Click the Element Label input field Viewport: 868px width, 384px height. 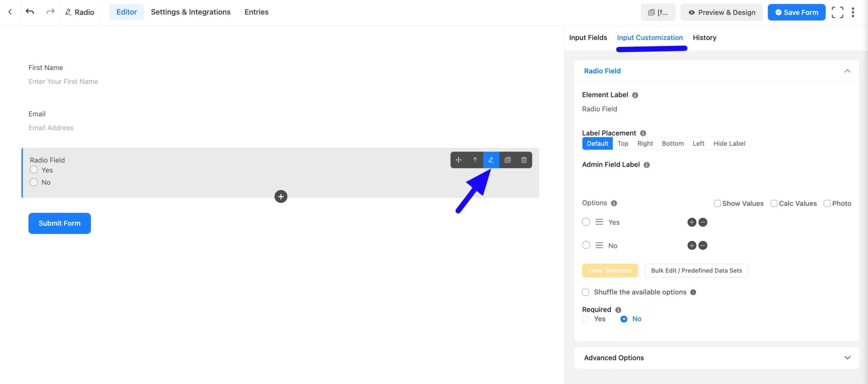click(644, 109)
